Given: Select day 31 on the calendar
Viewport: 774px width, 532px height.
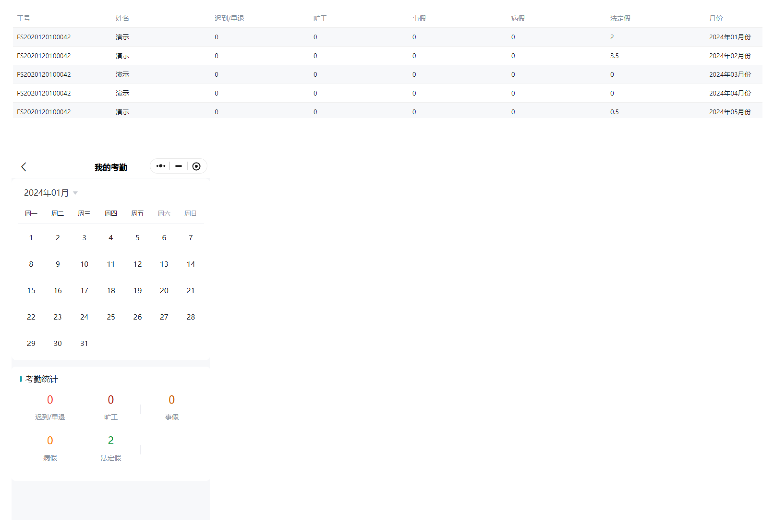Looking at the screenshot, I should click(x=84, y=343).
